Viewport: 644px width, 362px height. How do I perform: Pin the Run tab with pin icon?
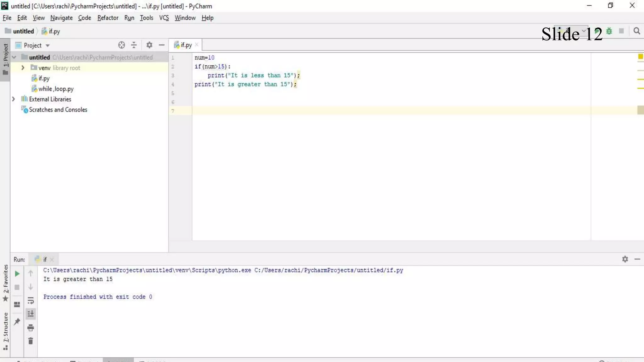pyautogui.click(x=17, y=321)
